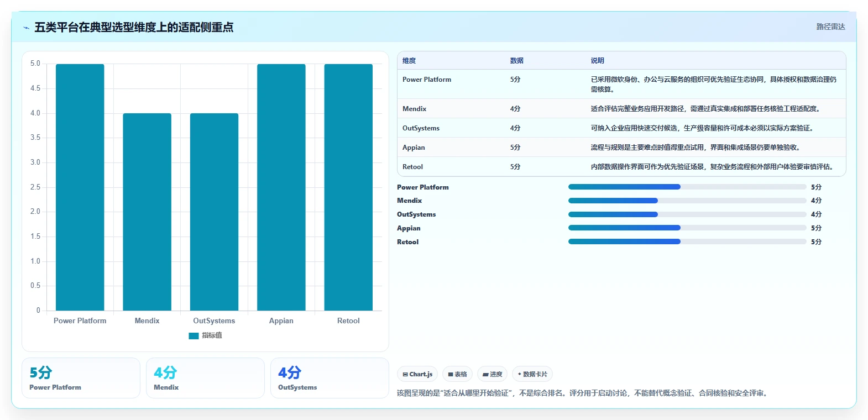Click the Retool label on the chart axis
Image resolution: width=868 pixels, height=420 pixels.
tap(348, 321)
